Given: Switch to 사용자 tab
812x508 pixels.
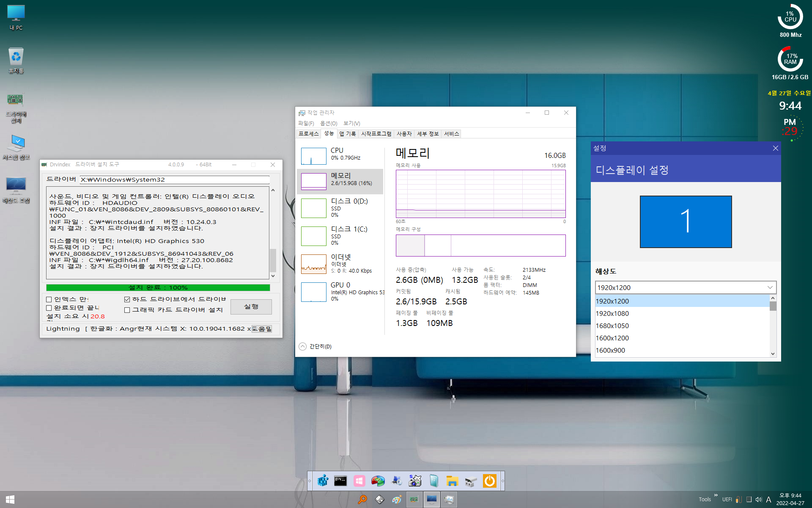Looking at the screenshot, I should point(404,134).
